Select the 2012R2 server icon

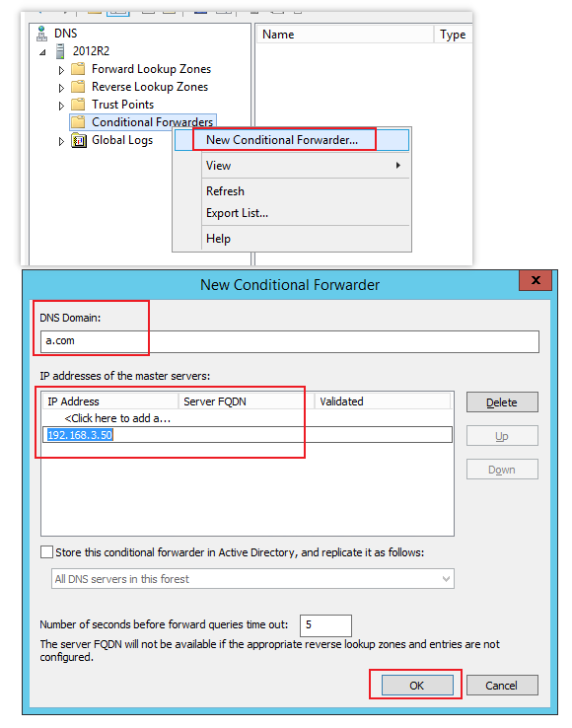[60, 51]
